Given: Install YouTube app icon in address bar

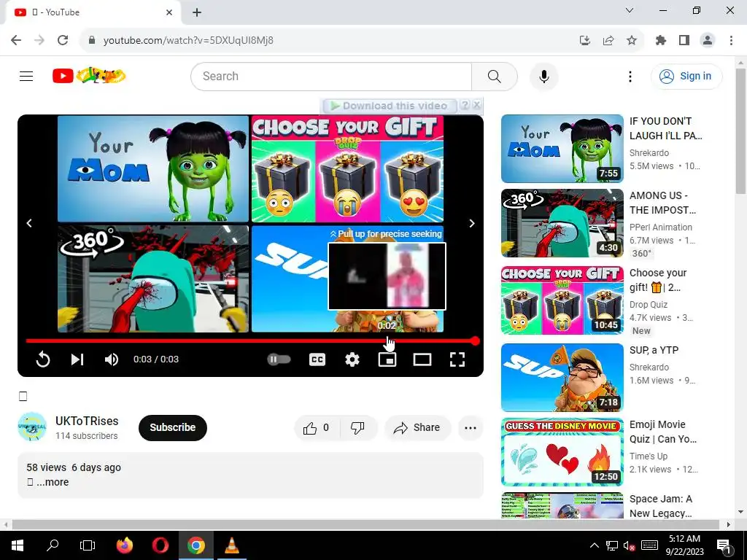Looking at the screenshot, I should pyautogui.click(x=585, y=41).
